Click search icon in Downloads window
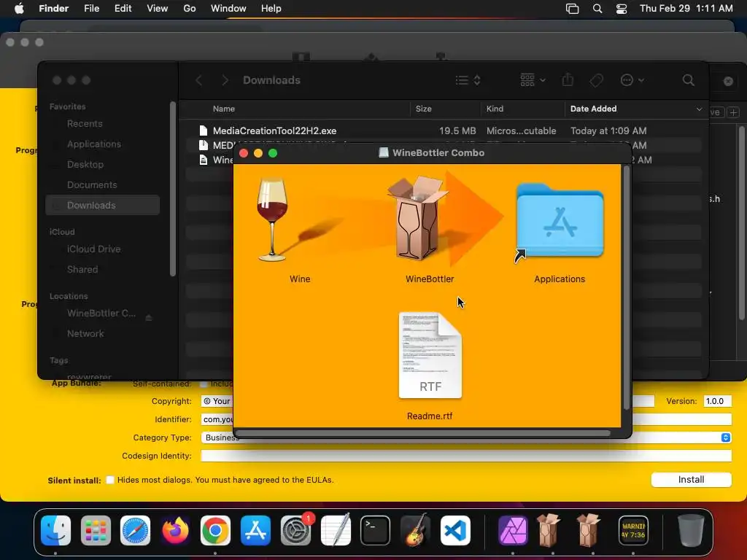747x560 pixels. coord(689,80)
